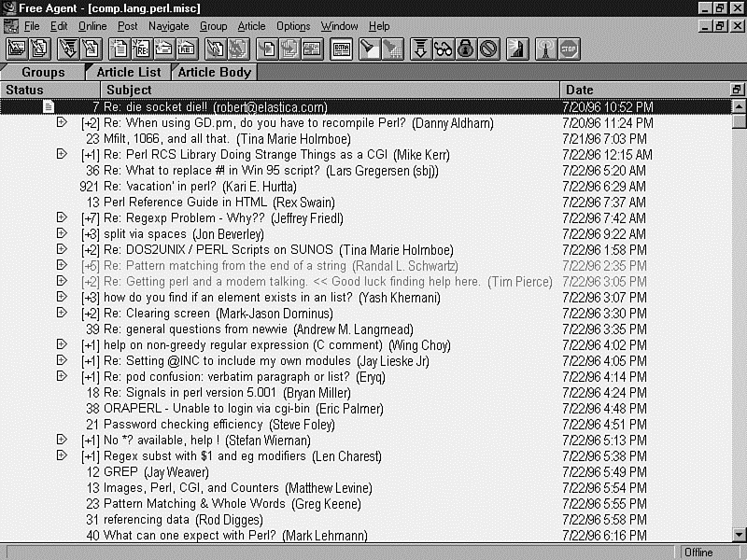Open the File menu
This screenshot has width=747, height=560.
[32, 26]
